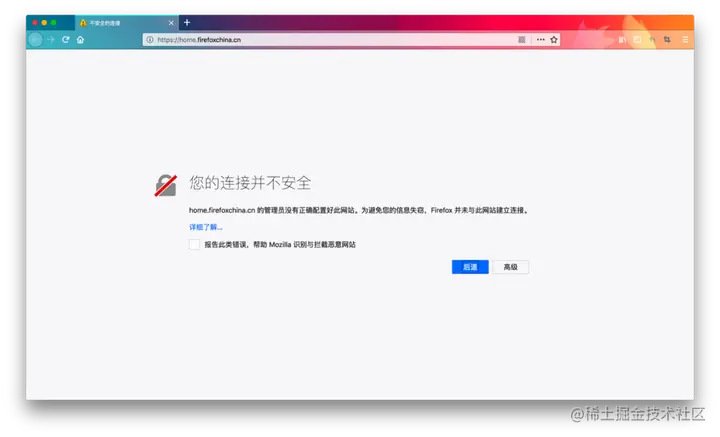Viewport: 720px width, 437px height.
Task: Click the 高级 button
Action: point(511,267)
